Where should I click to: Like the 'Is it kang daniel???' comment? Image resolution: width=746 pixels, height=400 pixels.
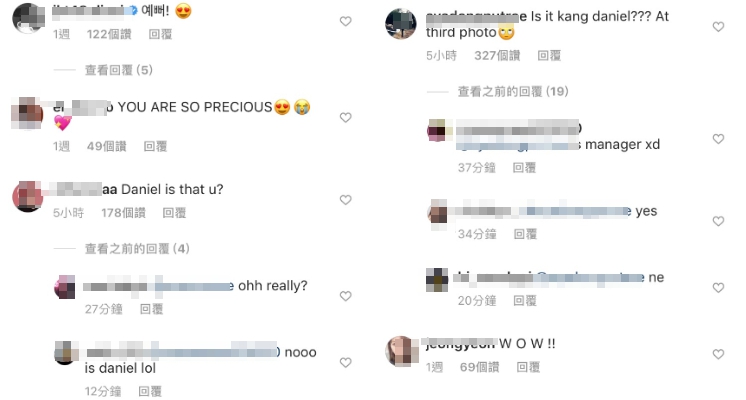(x=718, y=27)
